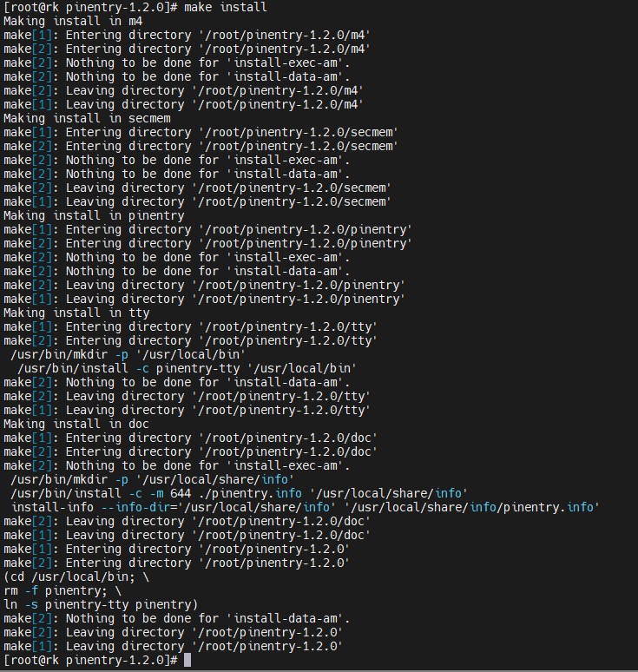Click the 'install -c -m 644 ./pinentry.info' line
This screenshot has height=672, width=638.
click(x=239, y=493)
